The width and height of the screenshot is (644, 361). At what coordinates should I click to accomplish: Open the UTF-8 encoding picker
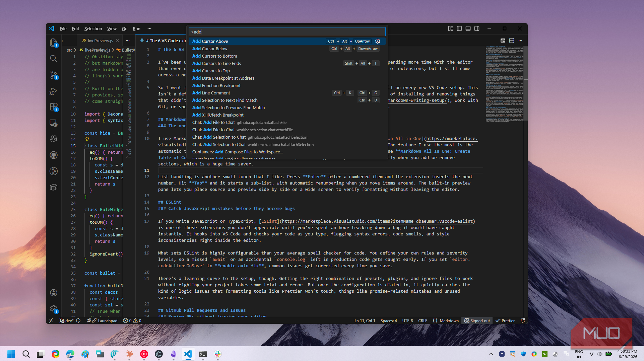pyautogui.click(x=407, y=320)
